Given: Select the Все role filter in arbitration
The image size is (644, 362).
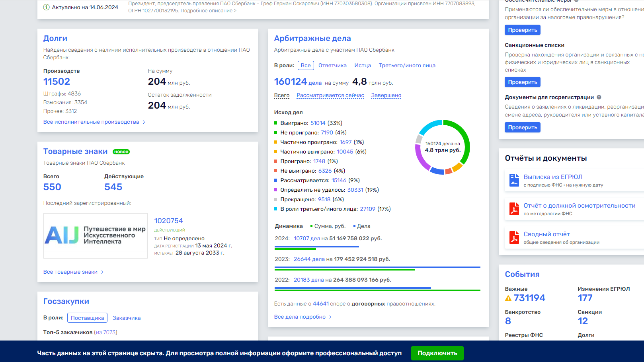Looking at the screenshot, I should pyautogui.click(x=306, y=65).
